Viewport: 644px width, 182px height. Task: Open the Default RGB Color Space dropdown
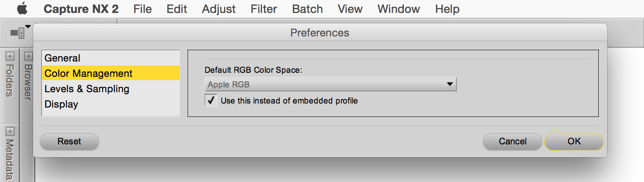pyautogui.click(x=331, y=85)
